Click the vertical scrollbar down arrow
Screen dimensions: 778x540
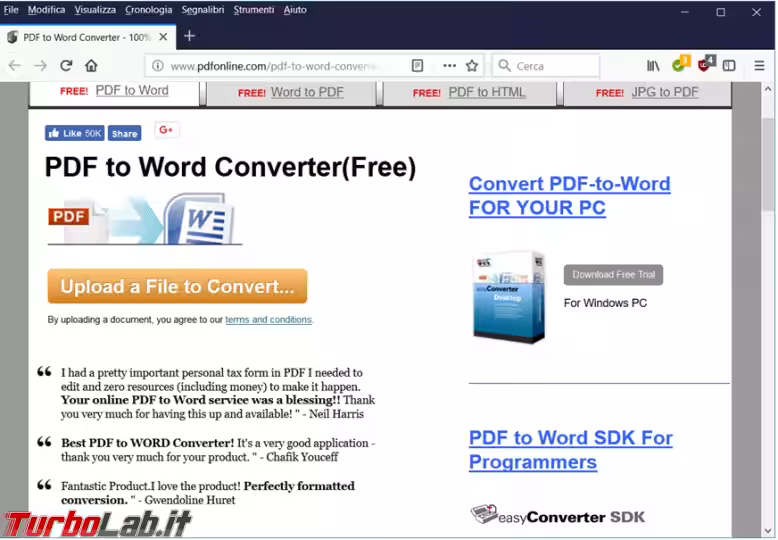[768, 530]
